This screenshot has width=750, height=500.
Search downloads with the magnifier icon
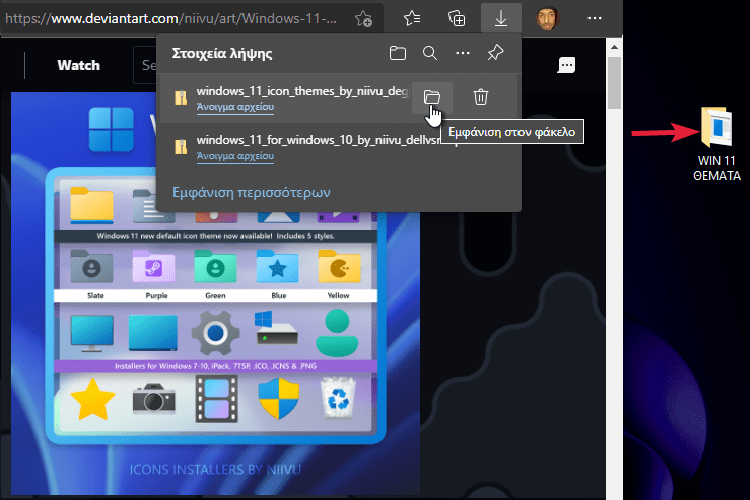click(429, 53)
